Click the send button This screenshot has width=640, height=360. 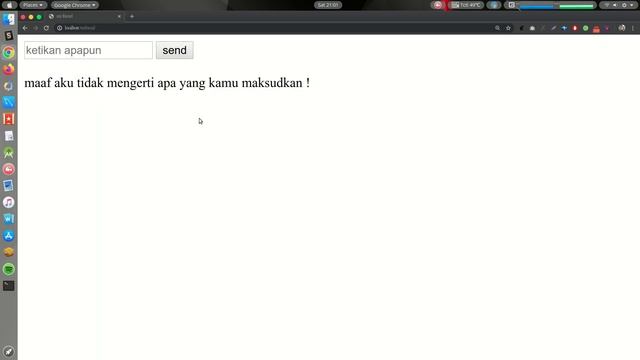point(175,50)
